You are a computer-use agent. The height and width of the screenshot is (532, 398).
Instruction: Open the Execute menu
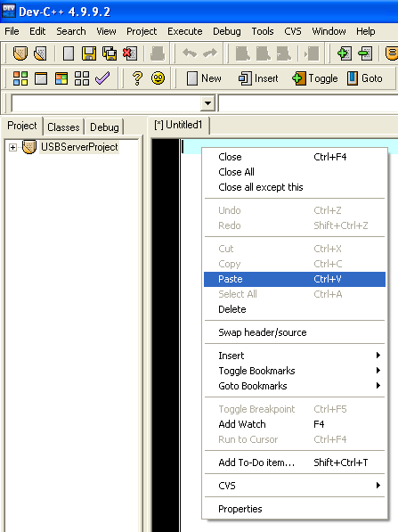pyautogui.click(x=185, y=31)
